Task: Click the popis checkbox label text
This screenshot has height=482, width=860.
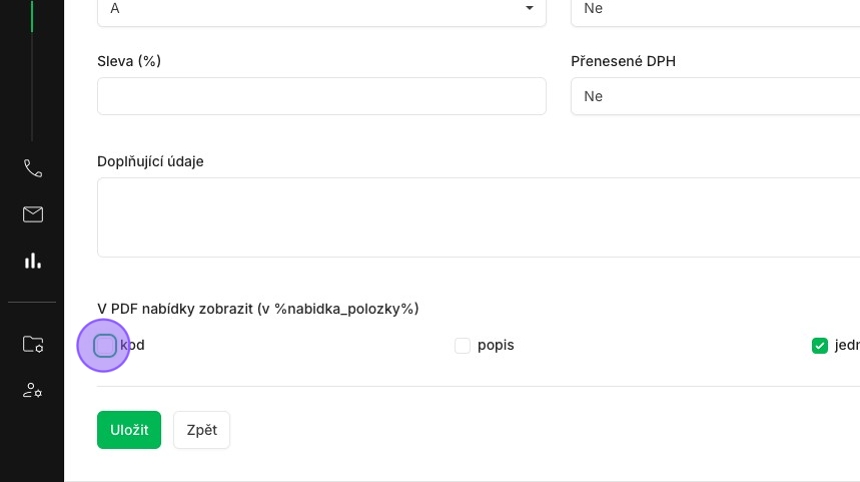Action: pos(496,345)
